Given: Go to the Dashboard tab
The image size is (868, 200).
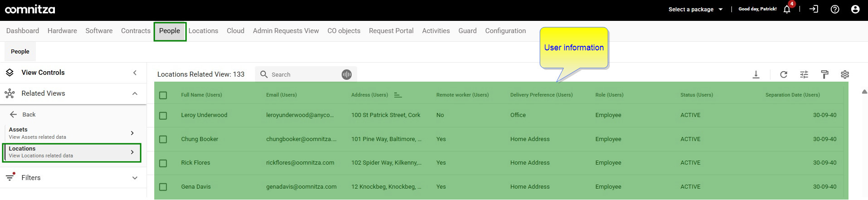Looking at the screenshot, I should tap(23, 31).
